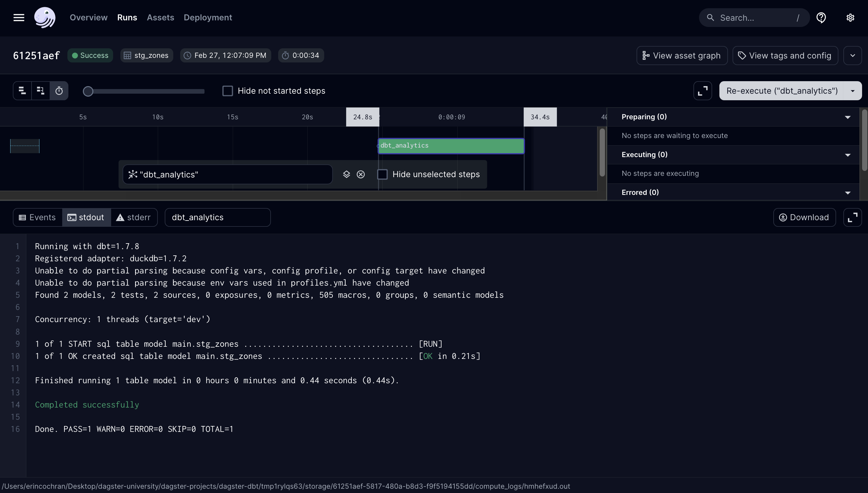Re-execute the dbt_analytics step
868x493 pixels.
click(782, 91)
